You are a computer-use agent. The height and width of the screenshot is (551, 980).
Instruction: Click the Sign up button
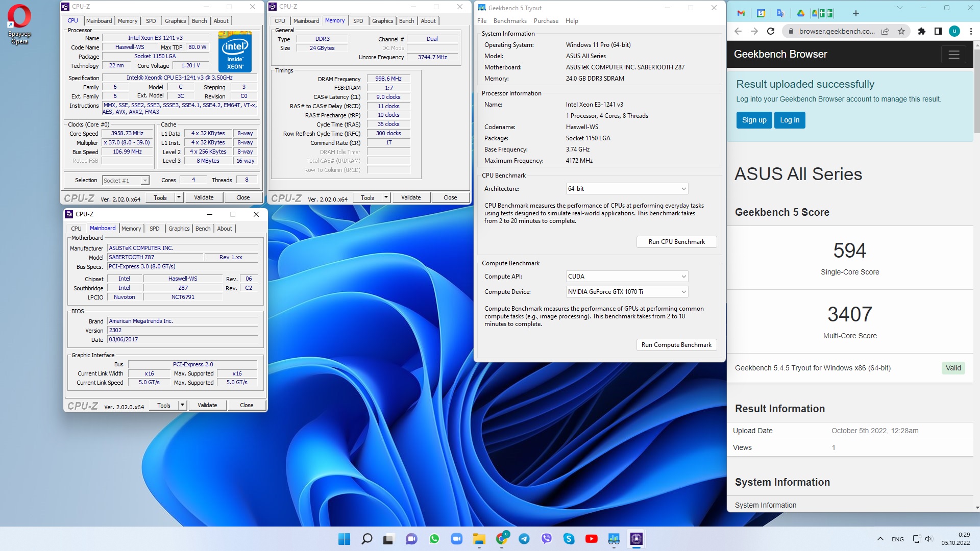point(754,120)
